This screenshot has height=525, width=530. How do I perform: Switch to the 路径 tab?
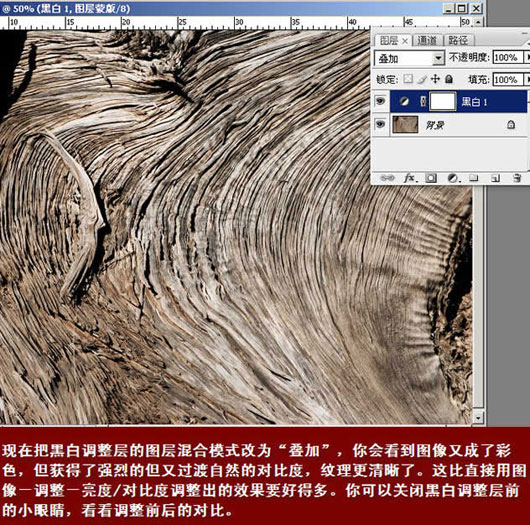click(458, 41)
